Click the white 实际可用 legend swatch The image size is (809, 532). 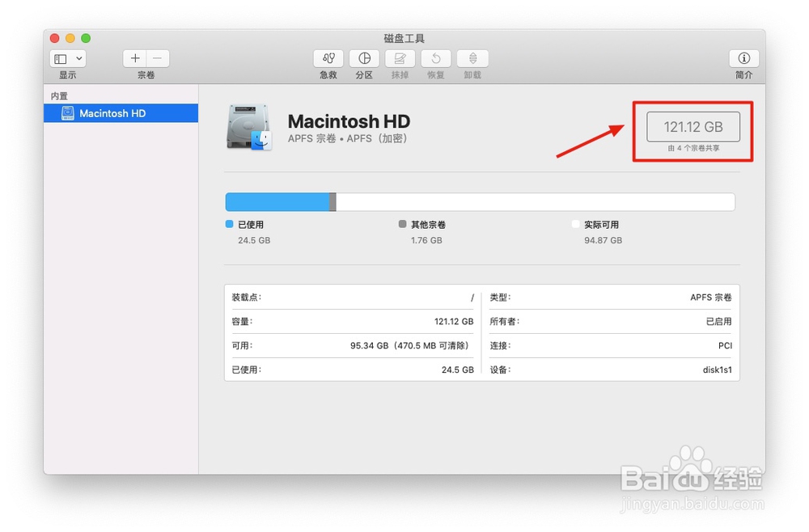[575, 224]
